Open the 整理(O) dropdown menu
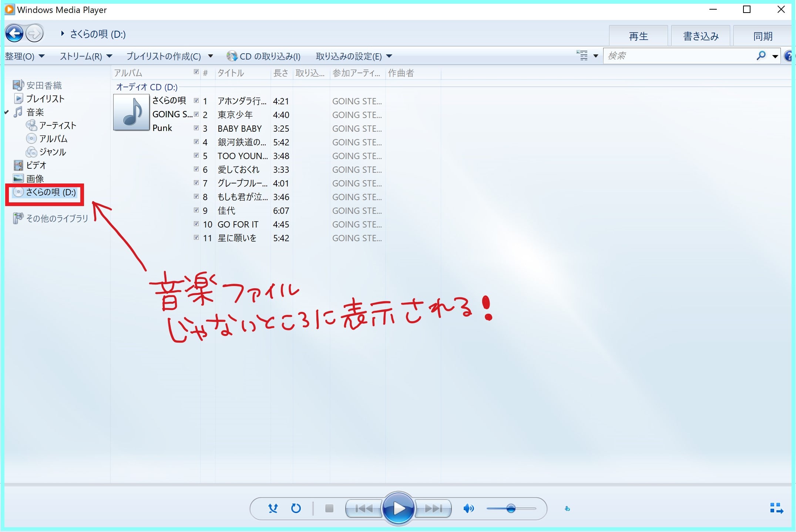The image size is (796, 532). coord(25,56)
